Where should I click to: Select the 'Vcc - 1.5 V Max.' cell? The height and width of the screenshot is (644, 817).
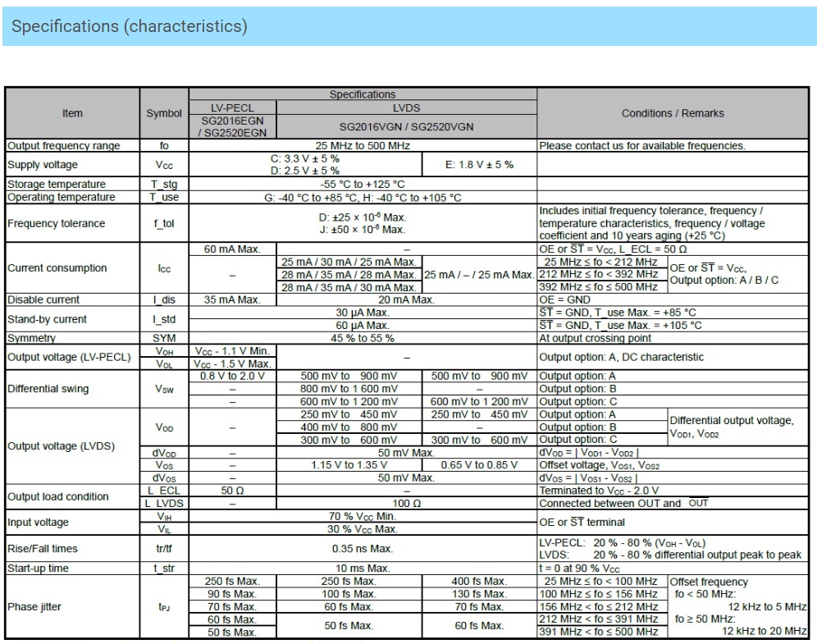coord(232,363)
